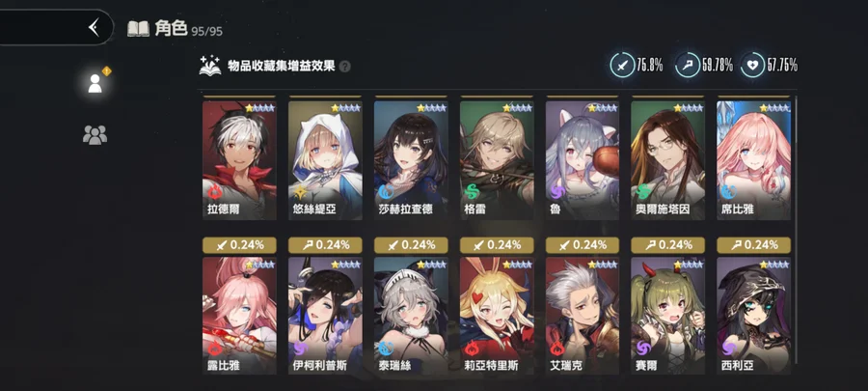The image size is (868, 391).
Task: Click the character list vertical scrollbar
Action: [x=796, y=230]
